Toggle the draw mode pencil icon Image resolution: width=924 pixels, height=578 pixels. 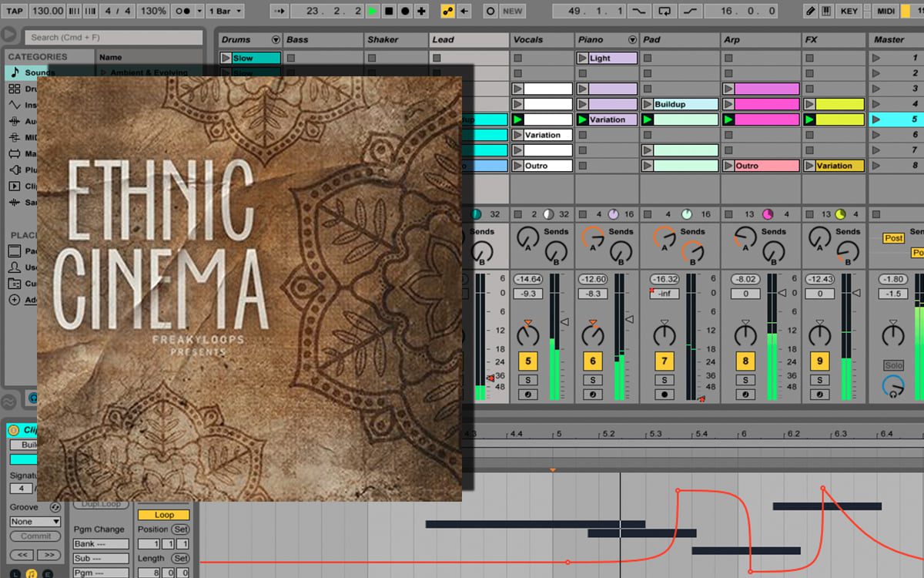(x=810, y=11)
